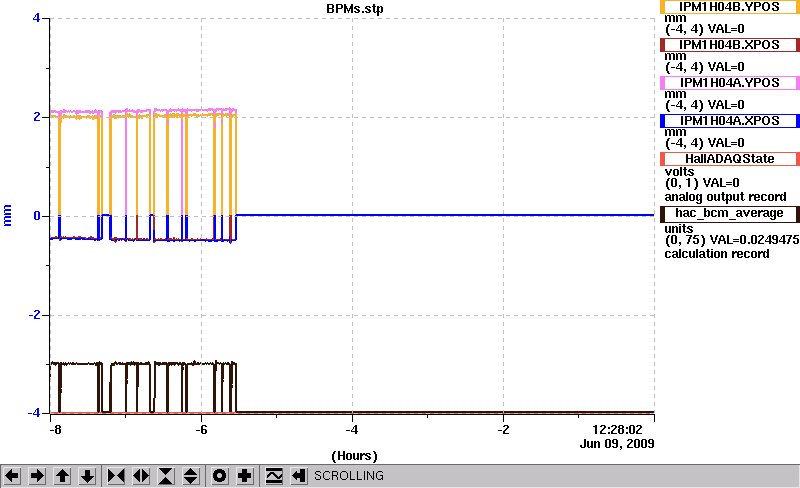Image resolution: width=800 pixels, height=488 pixels.
Task: Select the hac_bcm_average legend entry
Action: coord(730,214)
